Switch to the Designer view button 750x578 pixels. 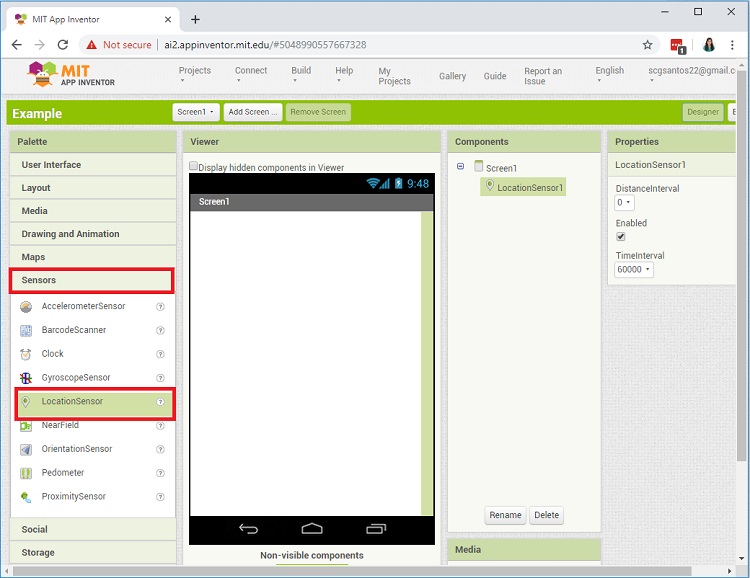click(x=703, y=112)
